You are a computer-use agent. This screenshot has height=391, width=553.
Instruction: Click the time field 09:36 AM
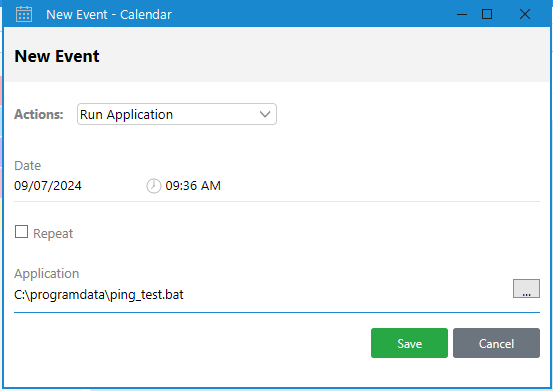click(x=193, y=185)
